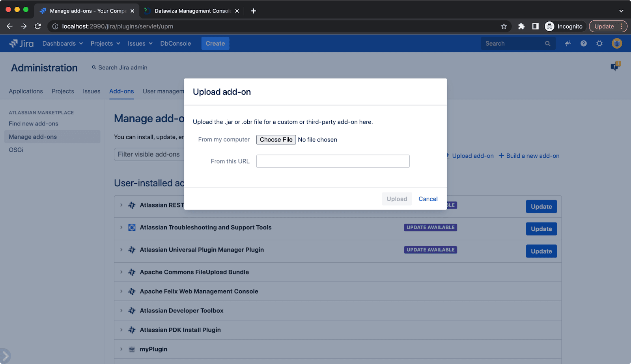Open a new browser tab
Viewport: 631px width, 364px height.
pyautogui.click(x=254, y=11)
